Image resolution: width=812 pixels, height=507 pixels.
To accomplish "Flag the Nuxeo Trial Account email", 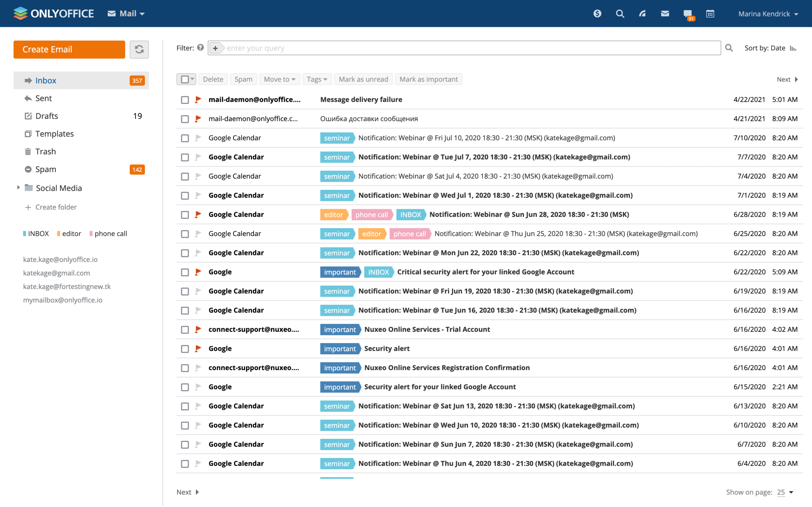I will (x=198, y=329).
